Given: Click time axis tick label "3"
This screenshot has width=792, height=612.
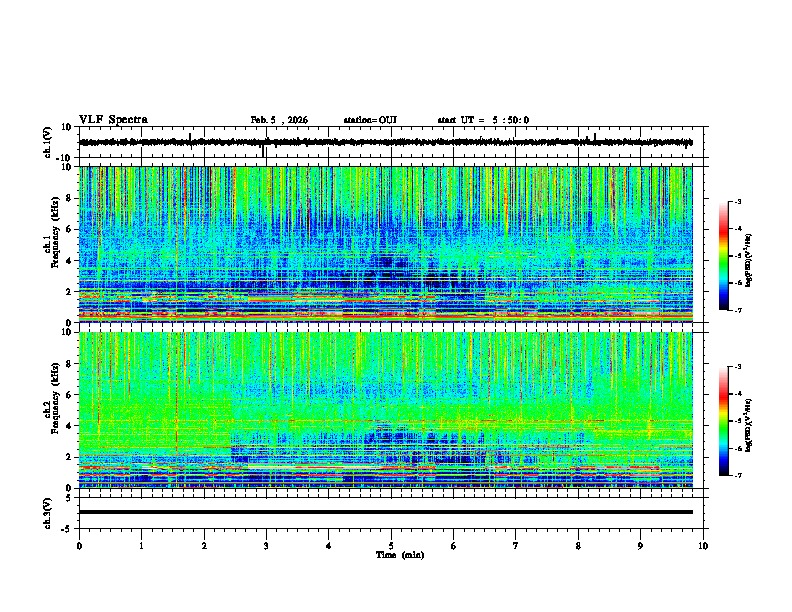Looking at the screenshot, I should click(x=266, y=546).
